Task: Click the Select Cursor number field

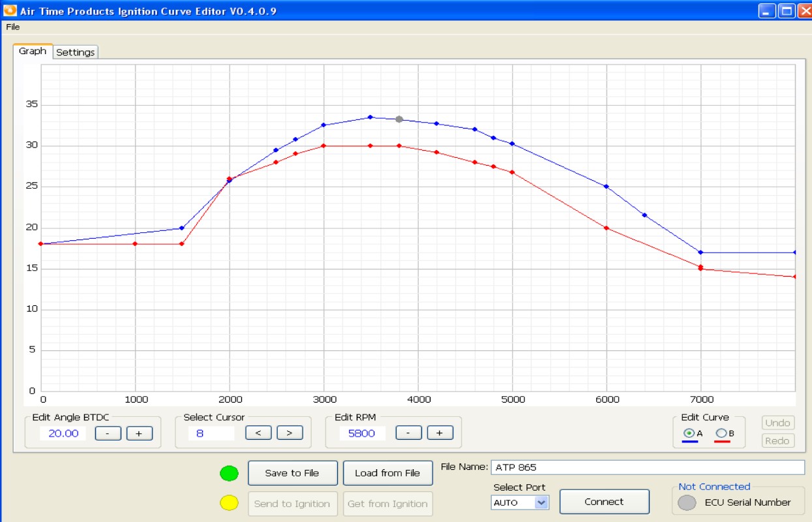Action: (211, 433)
